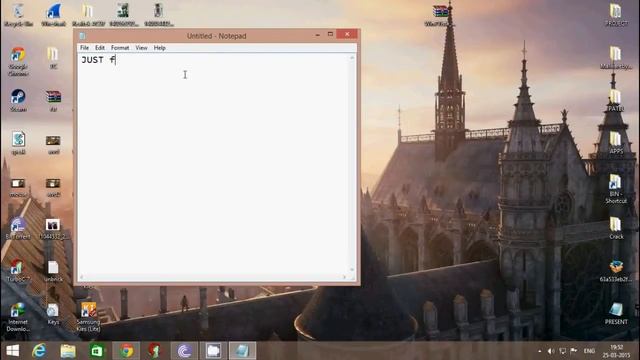Open the Format menu in Notepad
Screen dimensions: 640x360
120,48
